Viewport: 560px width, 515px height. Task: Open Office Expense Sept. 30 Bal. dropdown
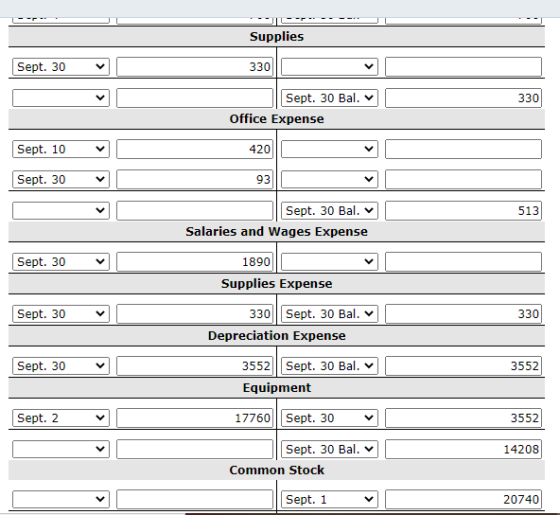(x=329, y=211)
